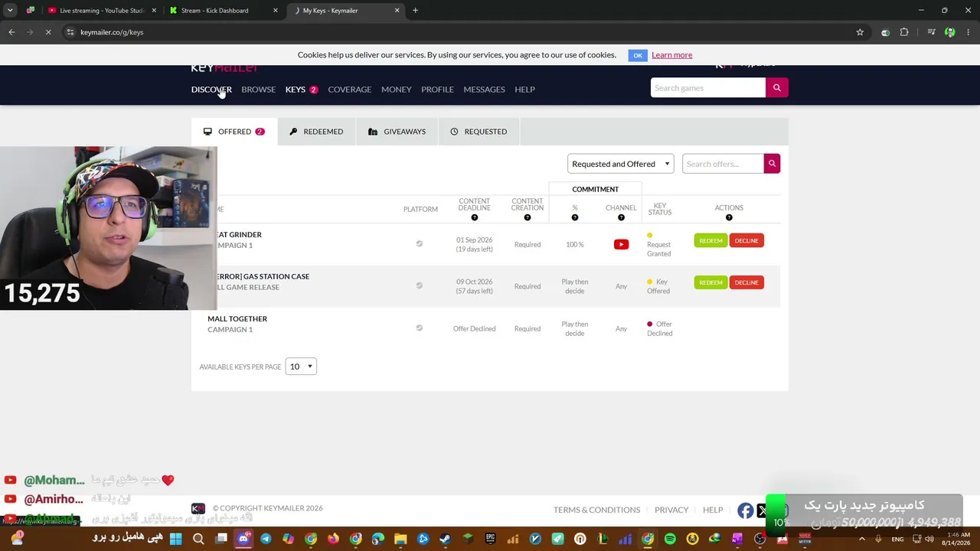Image resolution: width=980 pixels, height=551 pixels.
Task: Click the Actions column help icon
Action: (x=729, y=217)
